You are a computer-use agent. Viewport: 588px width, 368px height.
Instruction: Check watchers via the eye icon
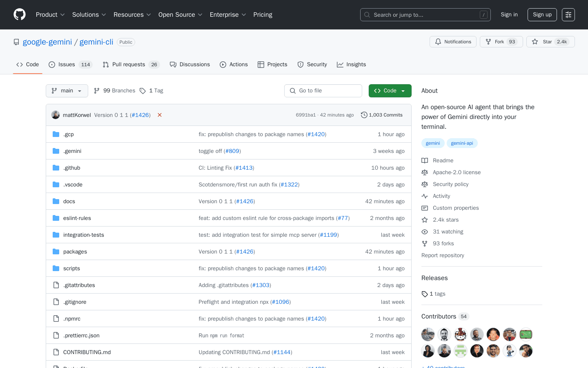pyautogui.click(x=425, y=231)
